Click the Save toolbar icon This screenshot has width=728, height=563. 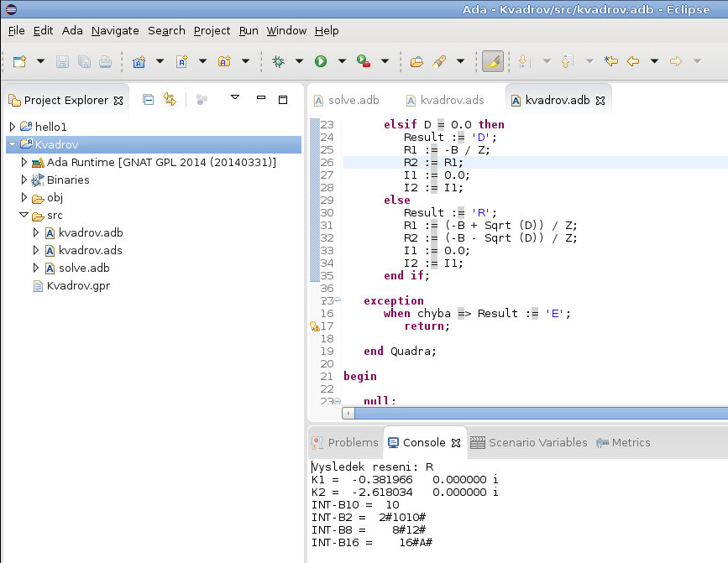(62, 61)
